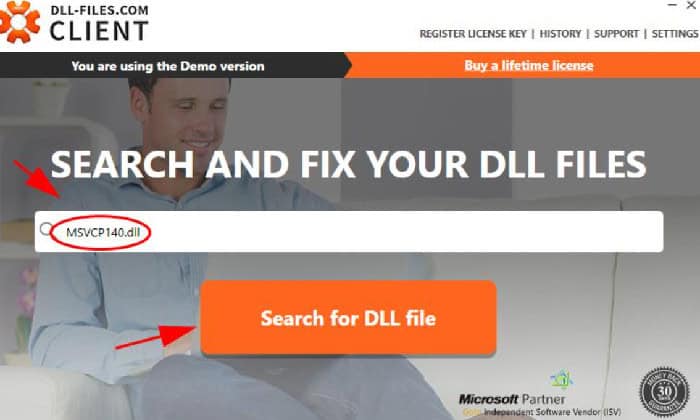700x420 pixels.
Task: Open Register License Key
Action: click(x=473, y=34)
